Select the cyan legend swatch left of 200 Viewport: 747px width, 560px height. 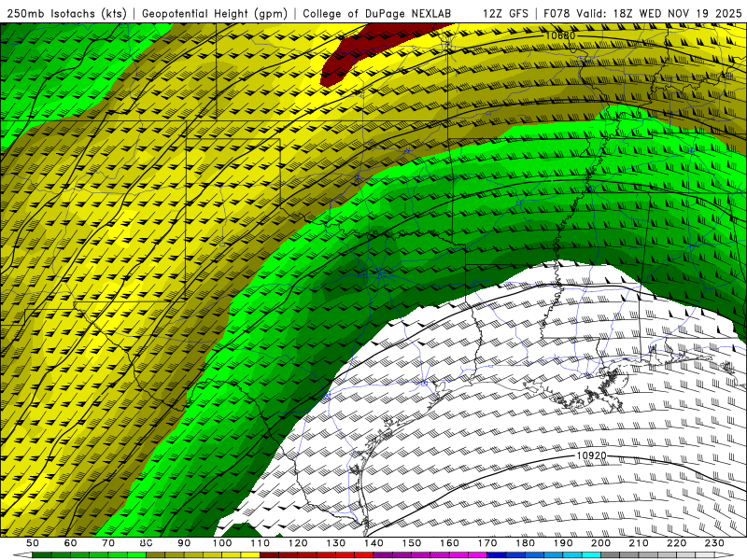pos(591,555)
